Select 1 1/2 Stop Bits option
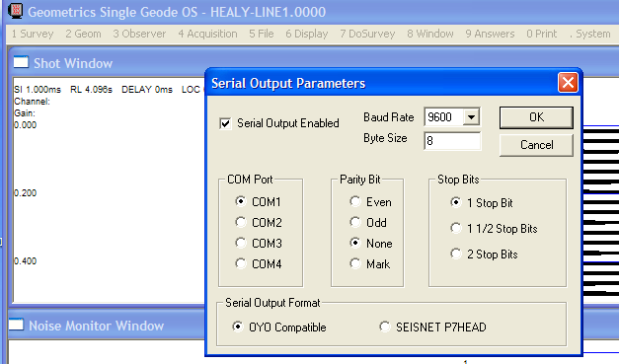Image resolution: width=619 pixels, height=364 pixels. 455,228
